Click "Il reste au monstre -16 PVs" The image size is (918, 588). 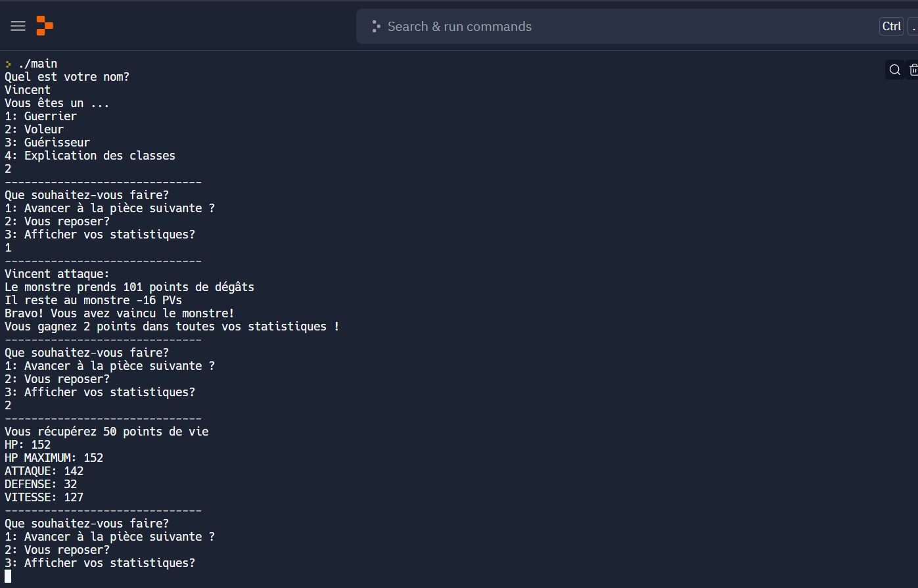(93, 300)
